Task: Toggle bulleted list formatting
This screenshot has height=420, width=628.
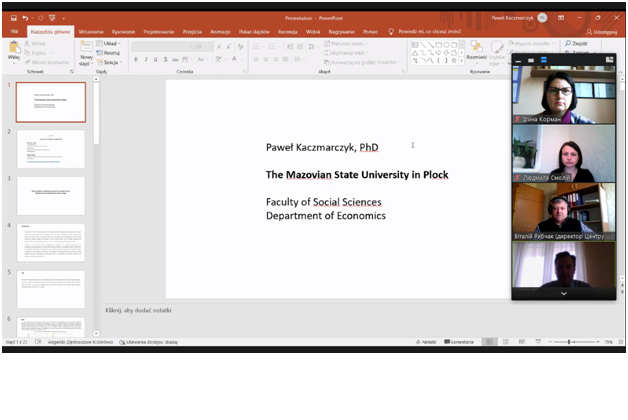Action: (x=258, y=47)
